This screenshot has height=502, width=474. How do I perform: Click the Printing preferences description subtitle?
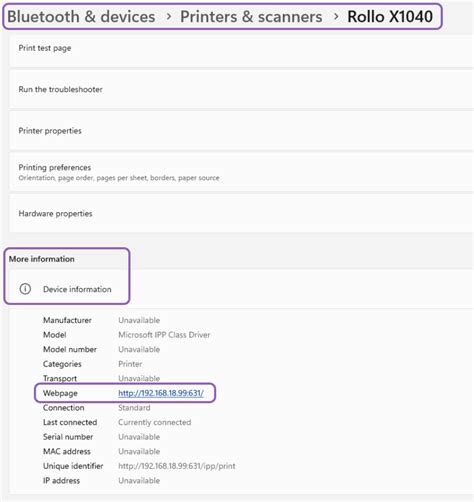click(x=119, y=178)
